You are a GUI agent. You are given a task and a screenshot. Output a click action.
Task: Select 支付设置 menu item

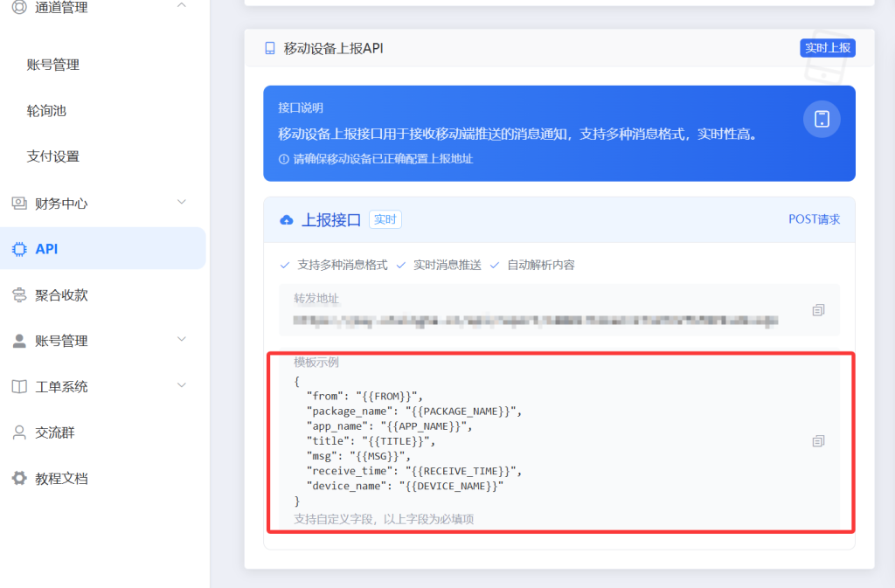click(53, 156)
